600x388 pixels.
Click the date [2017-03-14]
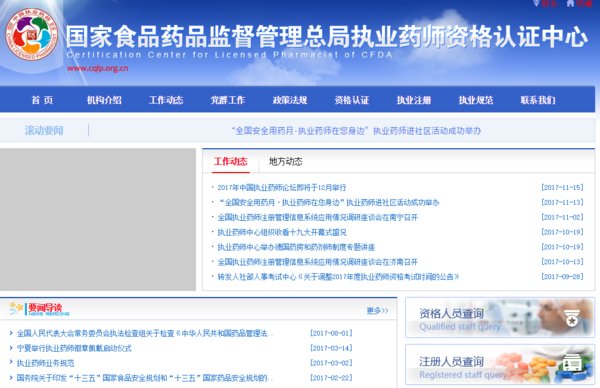pyautogui.click(x=331, y=348)
